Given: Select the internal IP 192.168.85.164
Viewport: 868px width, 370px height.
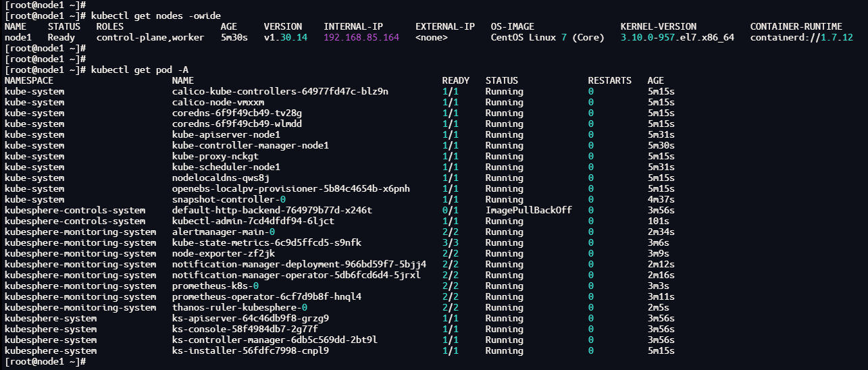Looking at the screenshot, I should click(361, 37).
